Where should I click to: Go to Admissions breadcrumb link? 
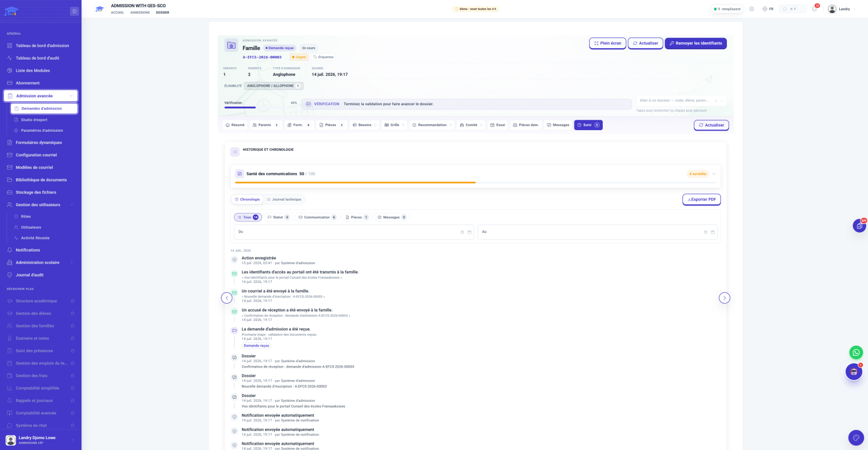pos(140,12)
